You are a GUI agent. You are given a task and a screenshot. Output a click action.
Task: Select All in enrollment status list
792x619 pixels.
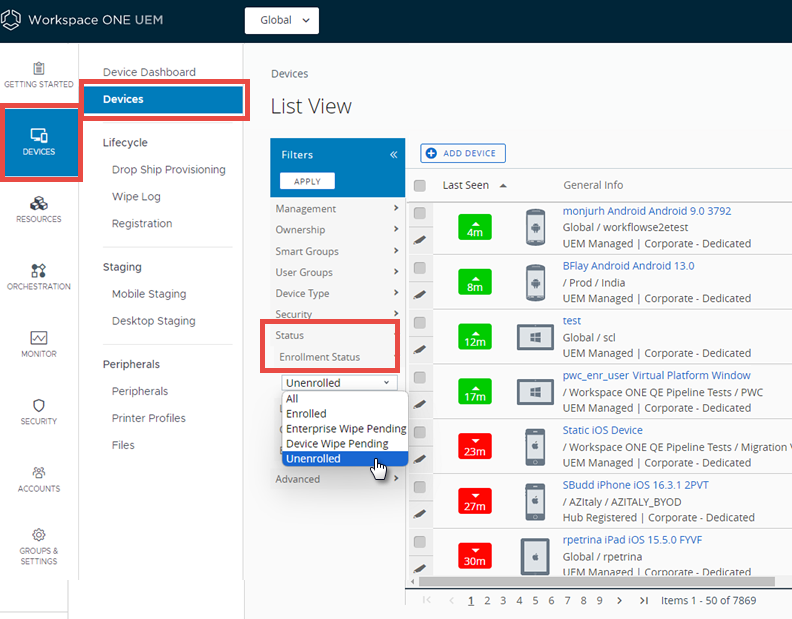(x=344, y=398)
